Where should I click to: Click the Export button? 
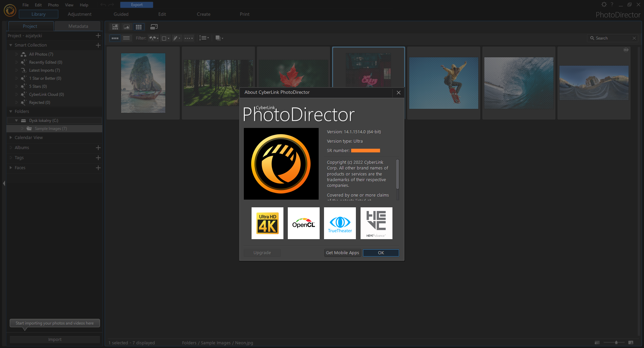pos(137,5)
